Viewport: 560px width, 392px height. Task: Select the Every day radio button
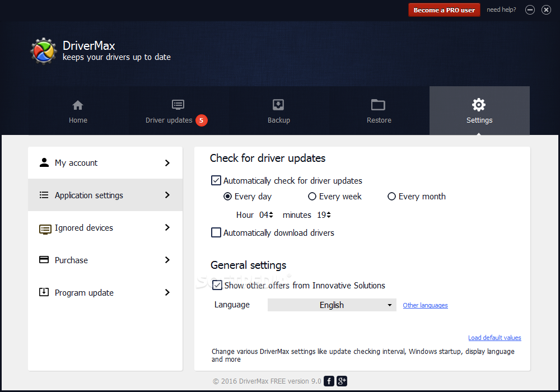coord(227,197)
